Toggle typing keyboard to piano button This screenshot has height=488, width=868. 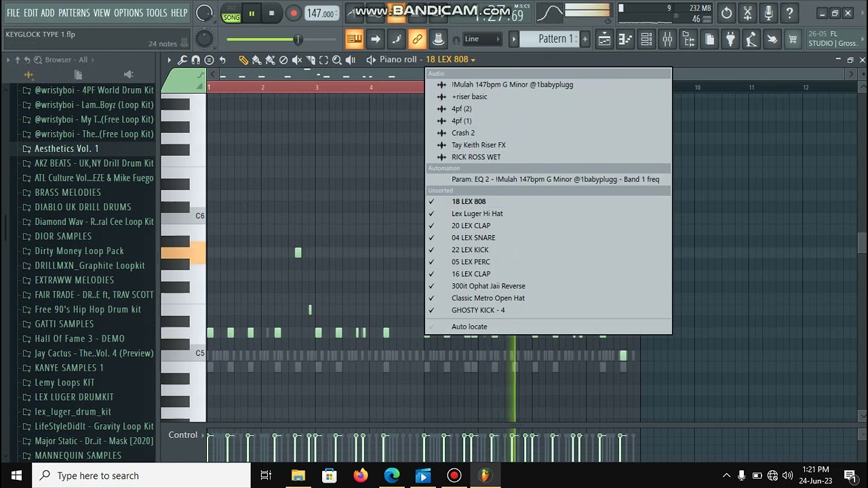(354, 39)
